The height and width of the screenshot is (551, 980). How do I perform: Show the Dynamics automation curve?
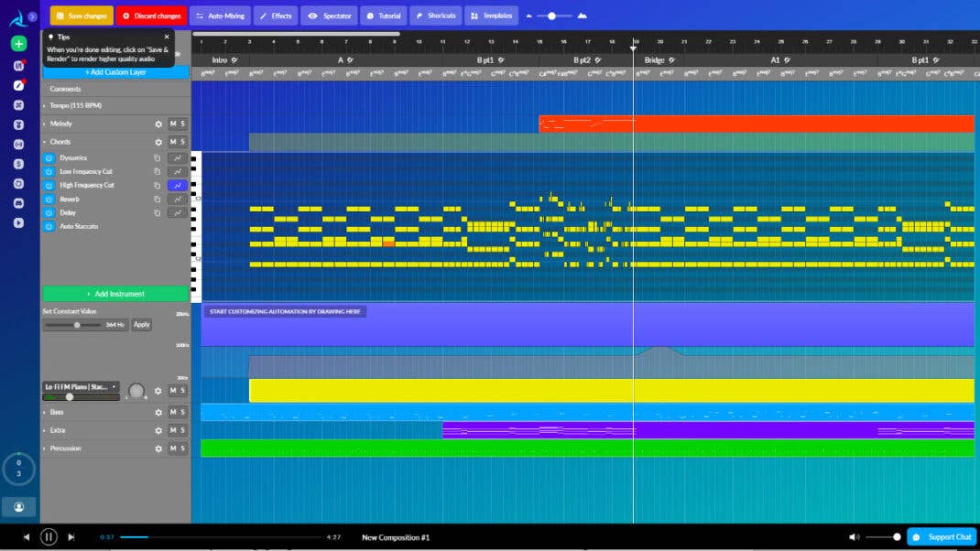pyautogui.click(x=178, y=158)
